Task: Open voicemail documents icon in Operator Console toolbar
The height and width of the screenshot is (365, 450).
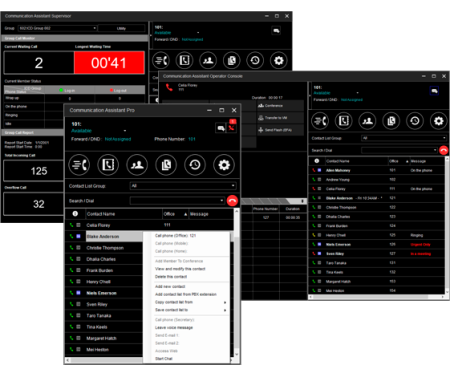Action: [x=391, y=121]
